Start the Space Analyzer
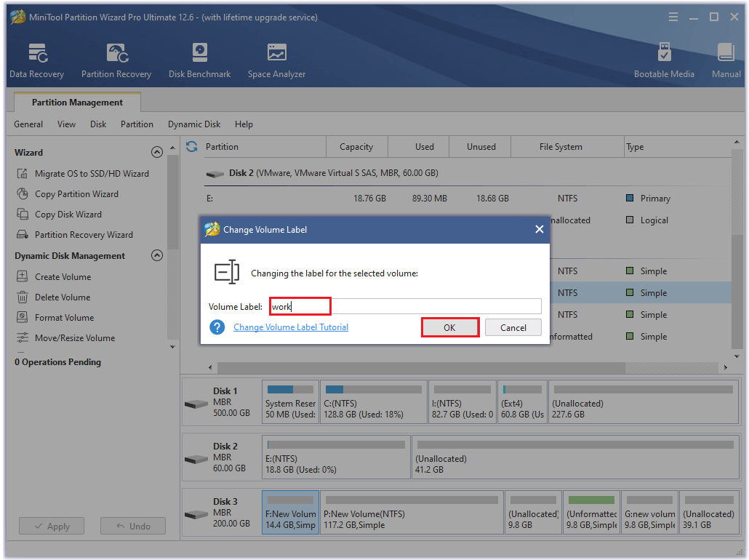This screenshot has height=560, width=749. tap(276, 60)
